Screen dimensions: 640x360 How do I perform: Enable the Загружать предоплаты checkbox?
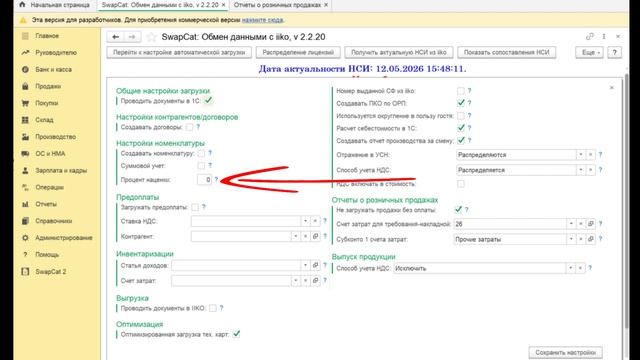pos(195,207)
